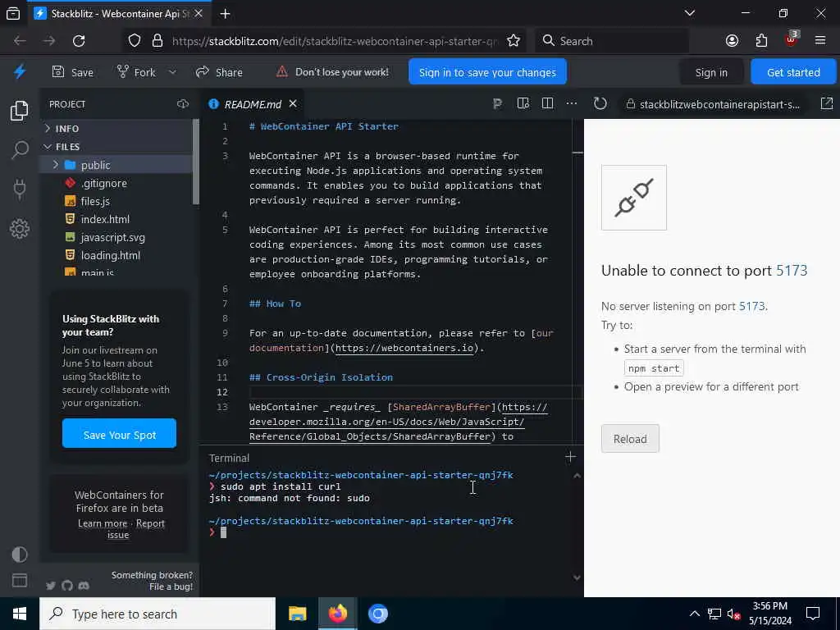Open a new browser tab

tap(226, 14)
